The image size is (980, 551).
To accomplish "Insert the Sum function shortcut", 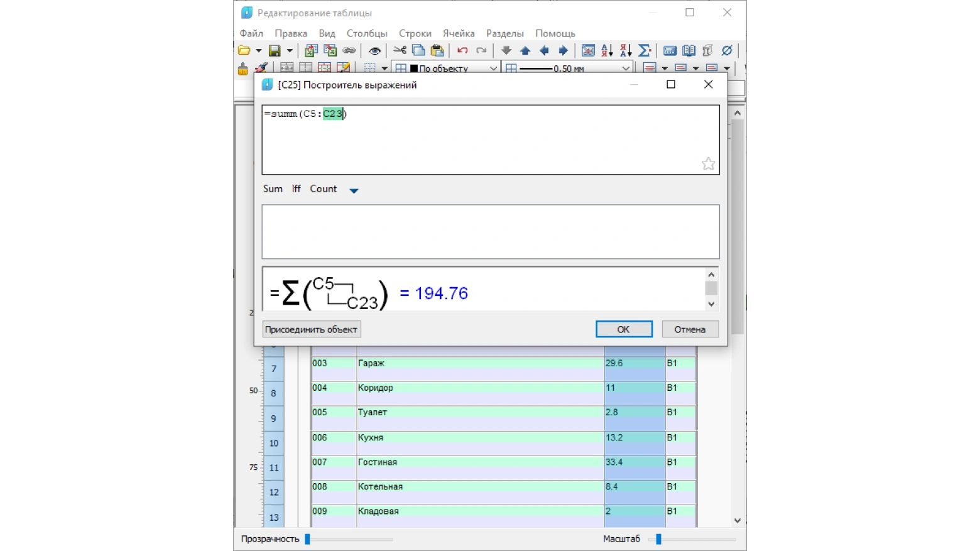I will click(273, 189).
